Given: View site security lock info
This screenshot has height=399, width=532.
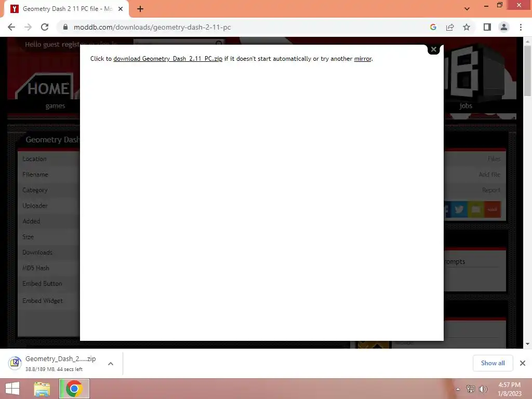Looking at the screenshot, I should pyautogui.click(x=65, y=27).
